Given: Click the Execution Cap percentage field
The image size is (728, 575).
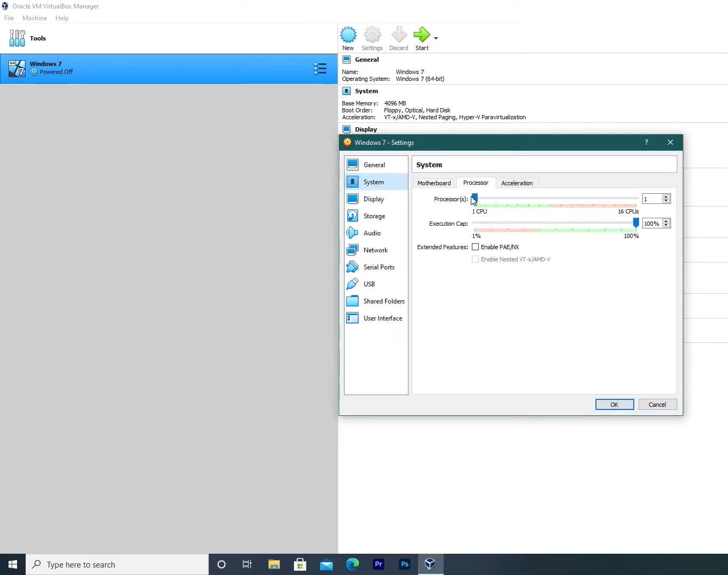Looking at the screenshot, I should 652,224.
